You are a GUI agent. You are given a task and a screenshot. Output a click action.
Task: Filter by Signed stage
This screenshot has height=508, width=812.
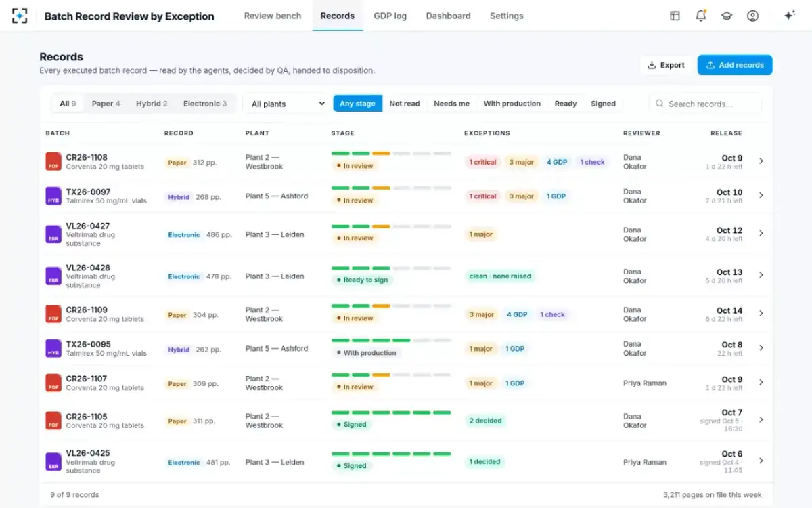(x=603, y=104)
